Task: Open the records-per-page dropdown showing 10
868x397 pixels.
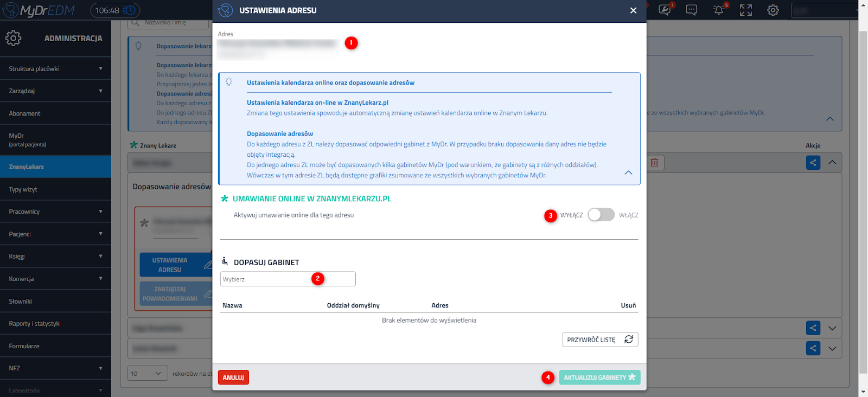Action: coord(147,373)
